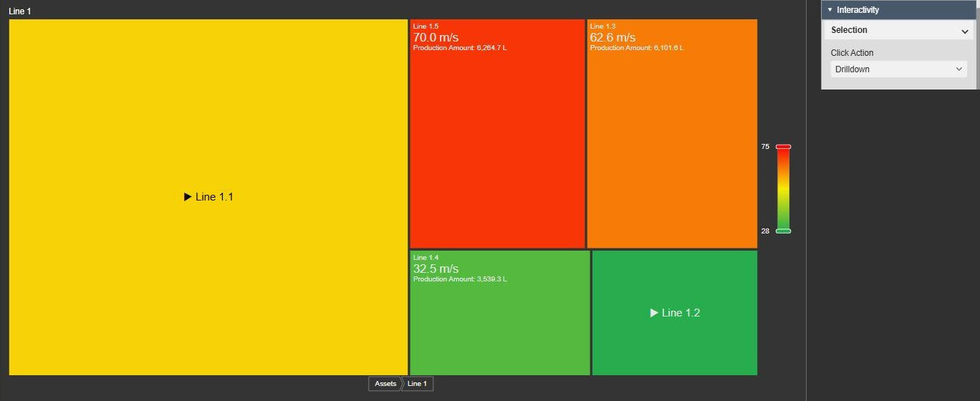Click the Line 1 breadcrumb item

point(418,384)
